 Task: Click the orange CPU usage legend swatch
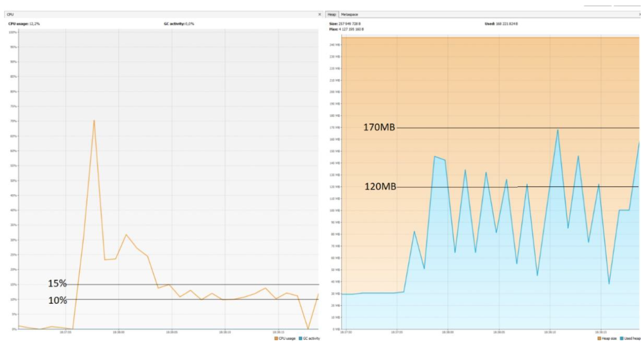click(276, 338)
